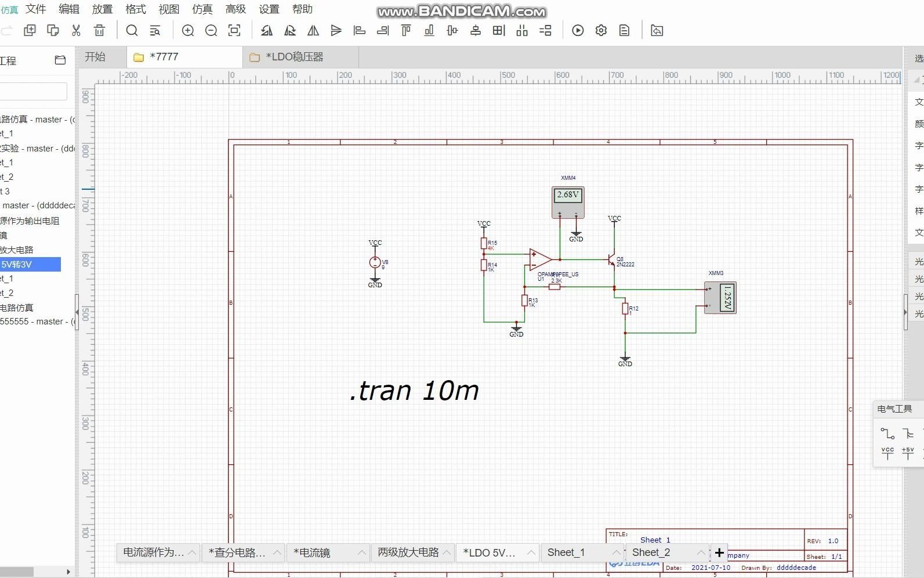
Task: Select the bus entry tool in 电气工具
Action: click(x=908, y=433)
